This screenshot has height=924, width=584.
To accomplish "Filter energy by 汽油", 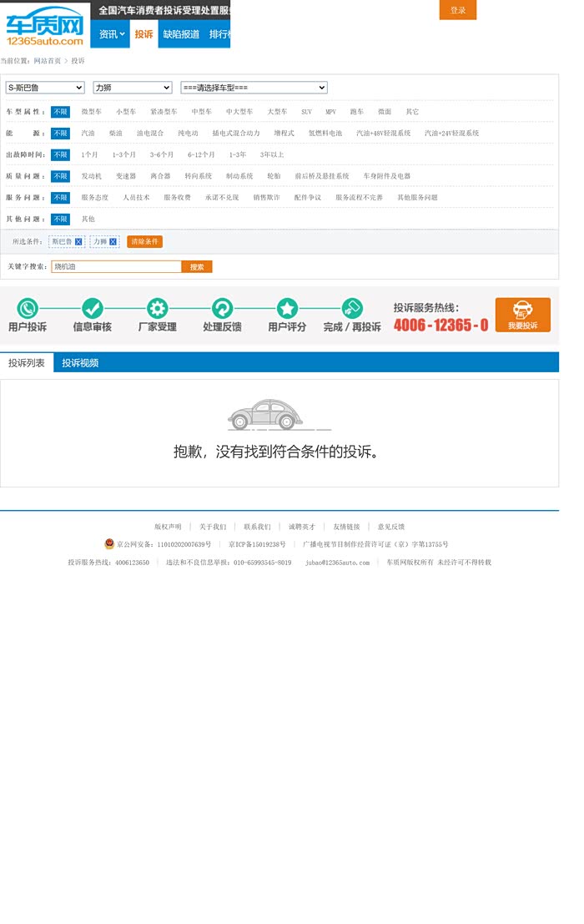I will (88, 134).
